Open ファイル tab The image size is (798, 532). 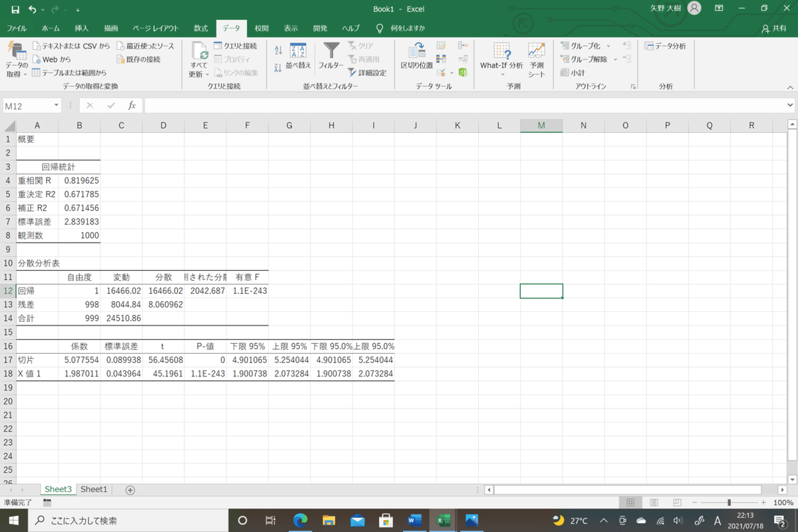point(17,29)
